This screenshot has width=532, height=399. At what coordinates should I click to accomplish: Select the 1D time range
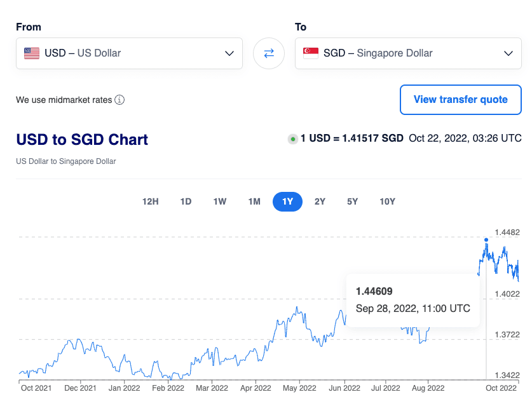click(x=186, y=201)
